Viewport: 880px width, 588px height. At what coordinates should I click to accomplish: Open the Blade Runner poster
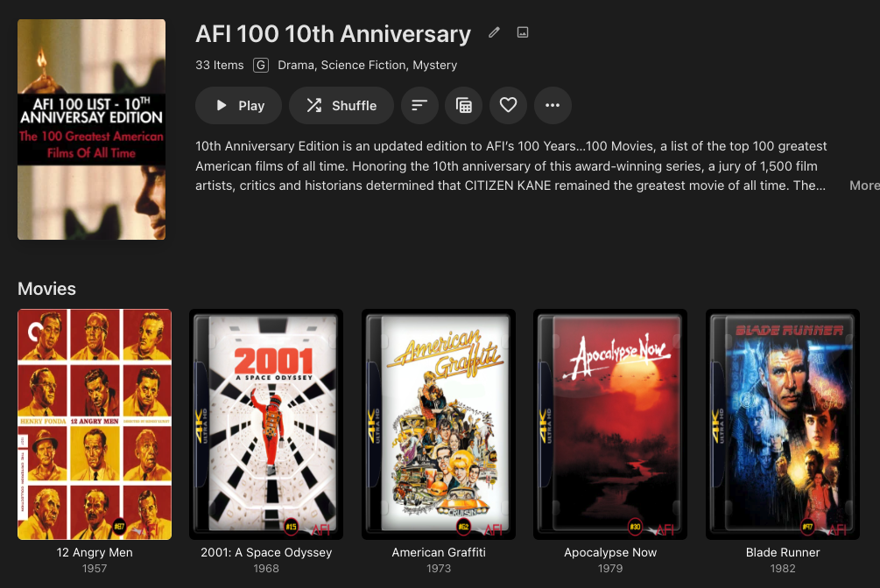click(782, 424)
